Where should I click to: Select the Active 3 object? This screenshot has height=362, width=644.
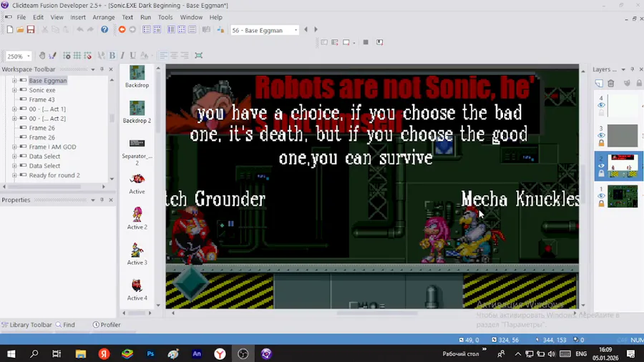[x=137, y=254]
